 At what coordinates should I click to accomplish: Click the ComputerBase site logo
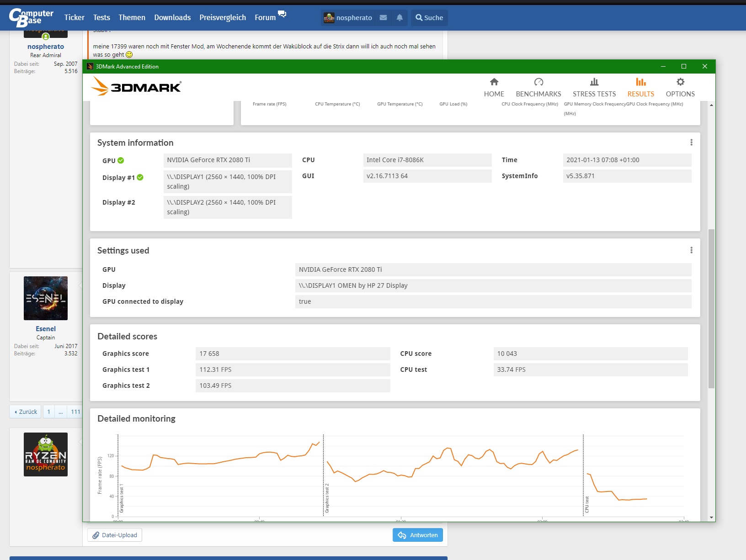pos(31,18)
